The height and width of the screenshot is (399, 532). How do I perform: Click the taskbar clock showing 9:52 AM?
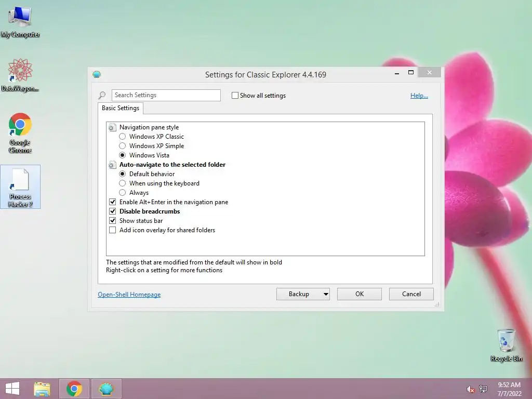[509, 385]
